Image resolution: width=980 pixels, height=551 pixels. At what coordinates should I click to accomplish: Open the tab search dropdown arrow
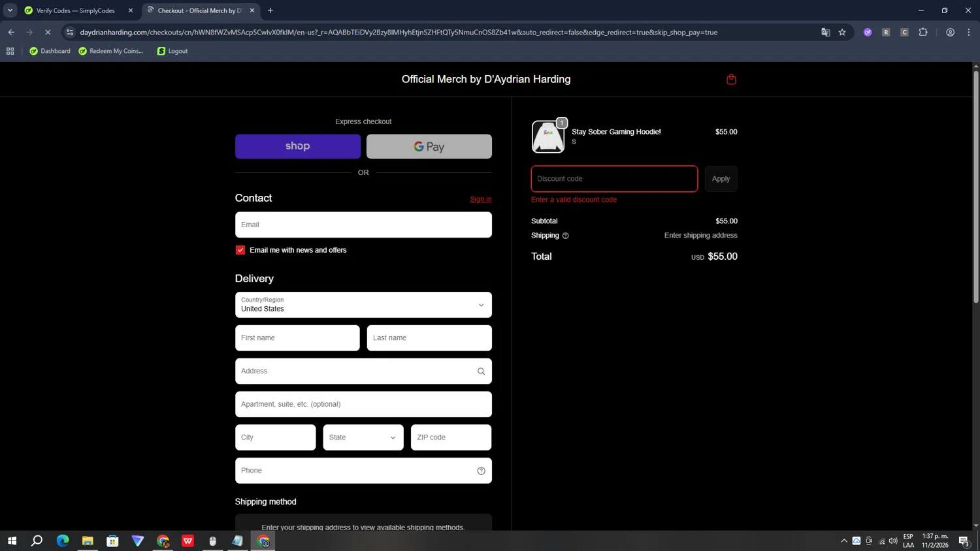click(x=10, y=10)
